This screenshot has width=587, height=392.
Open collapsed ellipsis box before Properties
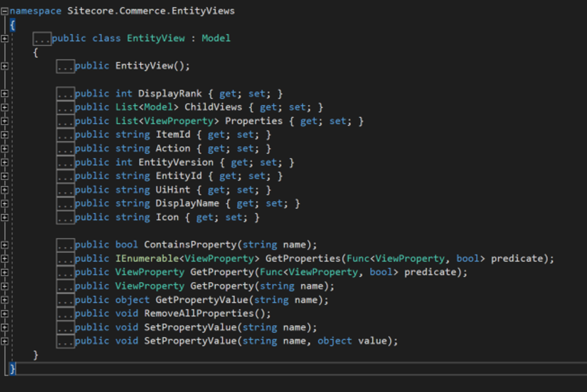[65, 121]
